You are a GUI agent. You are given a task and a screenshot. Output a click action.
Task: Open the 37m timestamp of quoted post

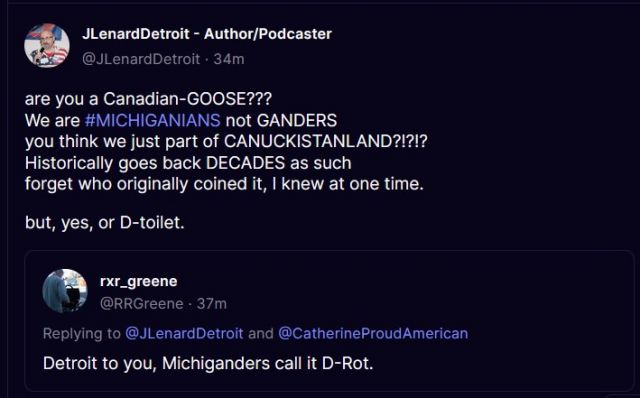click(x=211, y=304)
